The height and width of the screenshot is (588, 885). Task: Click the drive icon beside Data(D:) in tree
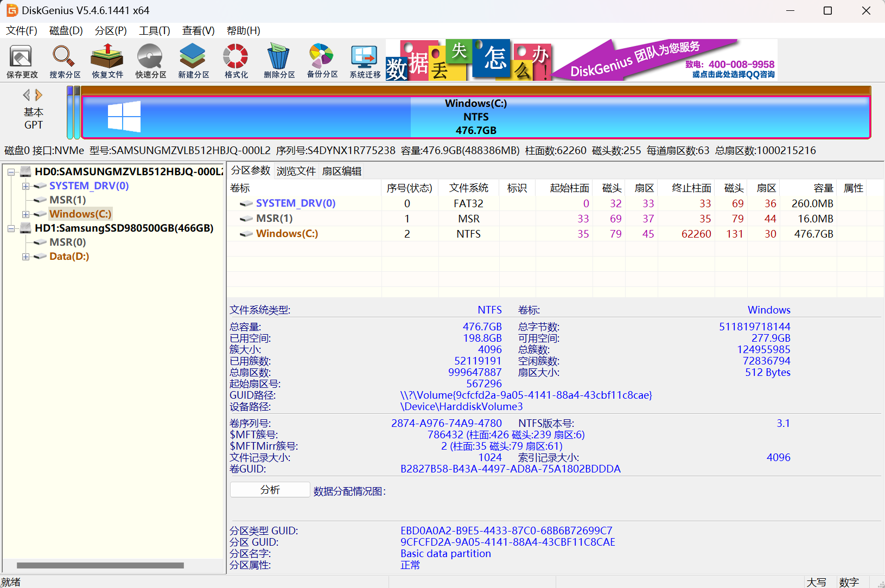tap(40, 257)
